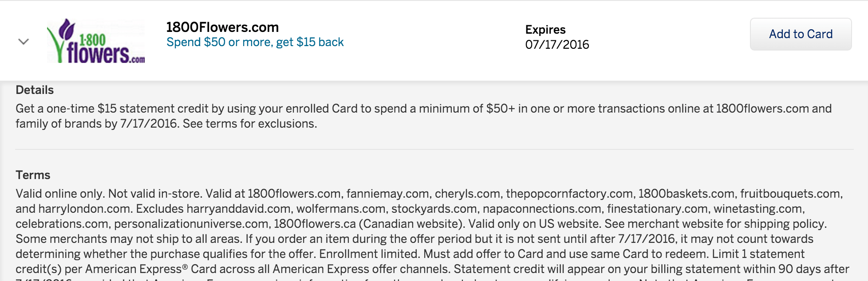Collapse the 1800Flowers offer details chevron
This screenshot has width=868, height=281.
tap(24, 42)
